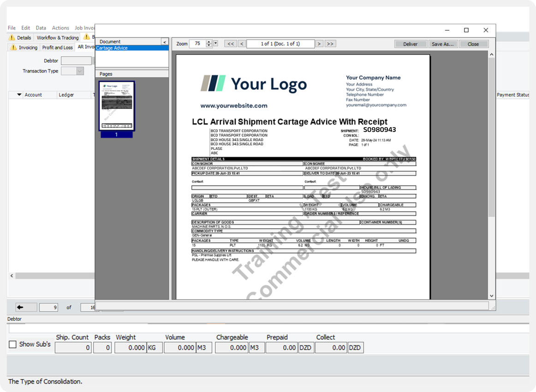
Task: Click the Zoom spinner arrows
Action: click(209, 44)
